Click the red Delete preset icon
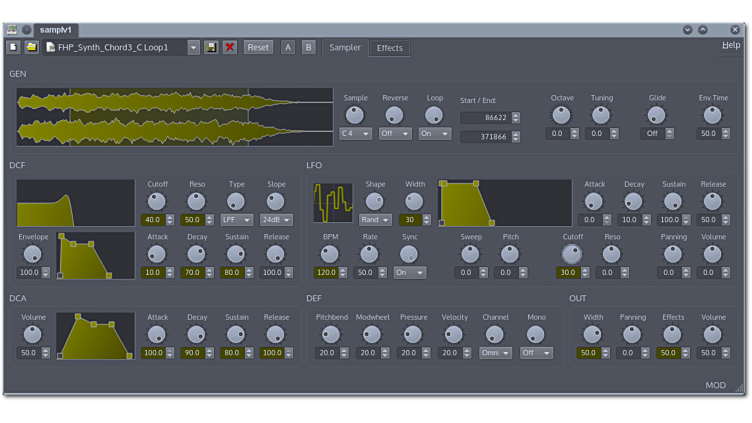The width and height of the screenshot is (752, 423). click(x=229, y=47)
